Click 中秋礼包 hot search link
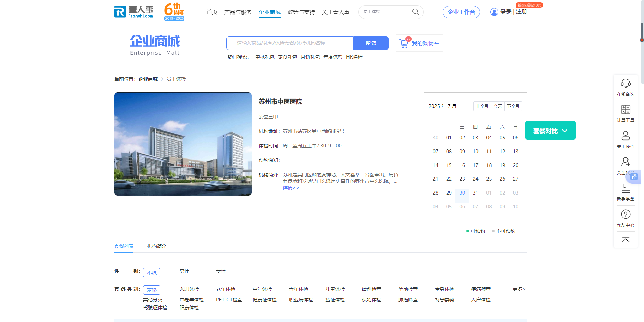The width and height of the screenshot is (644, 322). tap(265, 57)
